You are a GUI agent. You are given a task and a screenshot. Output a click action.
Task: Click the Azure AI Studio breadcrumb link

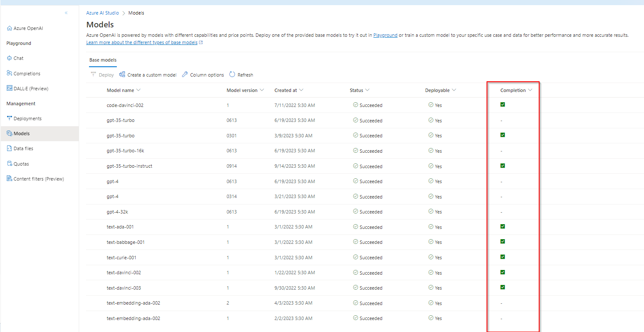(x=103, y=13)
